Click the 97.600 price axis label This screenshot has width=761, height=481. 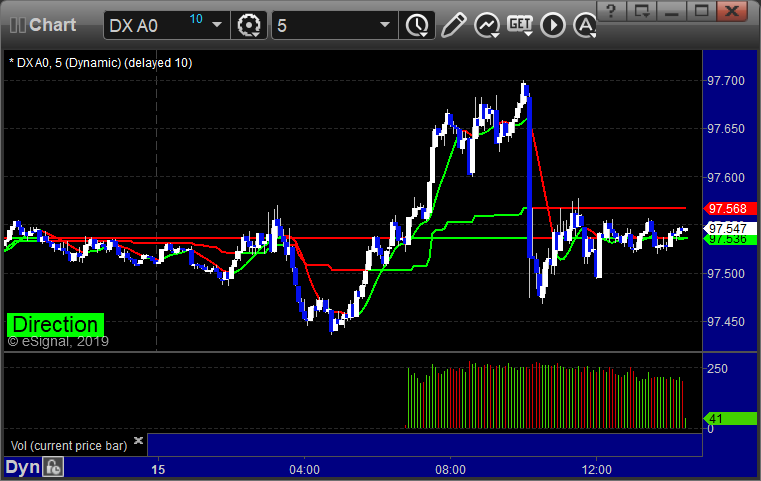726,178
